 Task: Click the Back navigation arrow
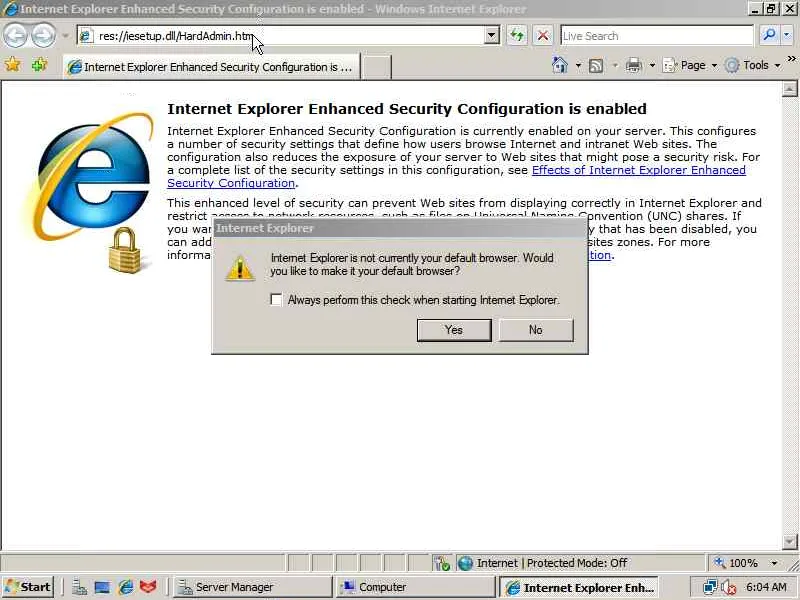pyautogui.click(x=15, y=35)
